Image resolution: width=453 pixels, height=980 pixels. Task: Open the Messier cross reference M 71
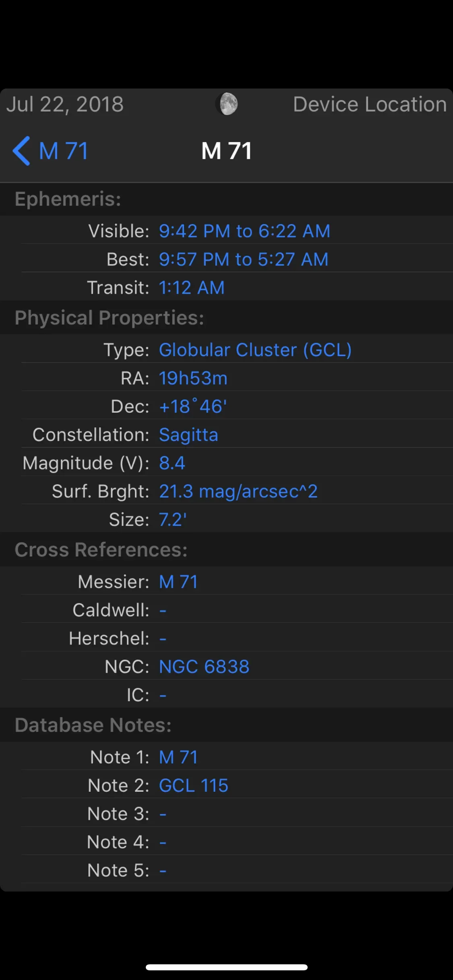tap(178, 581)
